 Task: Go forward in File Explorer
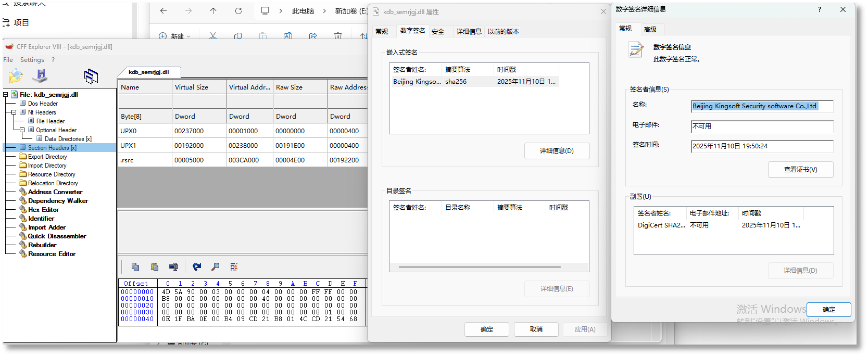tap(188, 11)
